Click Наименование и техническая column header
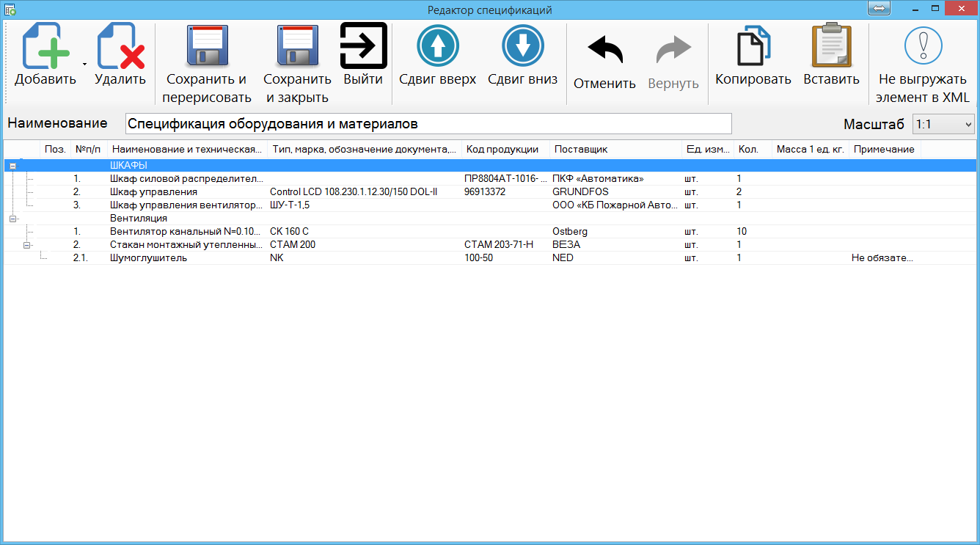 tap(188, 149)
